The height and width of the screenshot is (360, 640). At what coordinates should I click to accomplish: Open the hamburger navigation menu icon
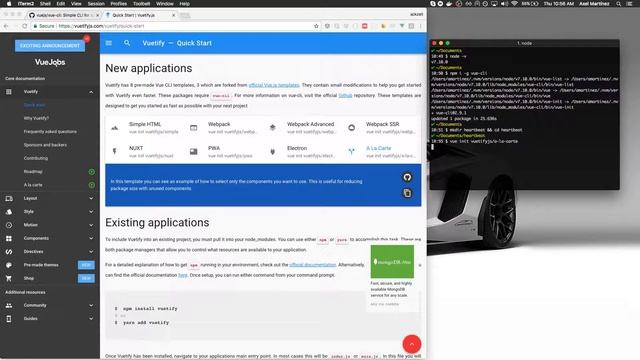click(x=109, y=43)
